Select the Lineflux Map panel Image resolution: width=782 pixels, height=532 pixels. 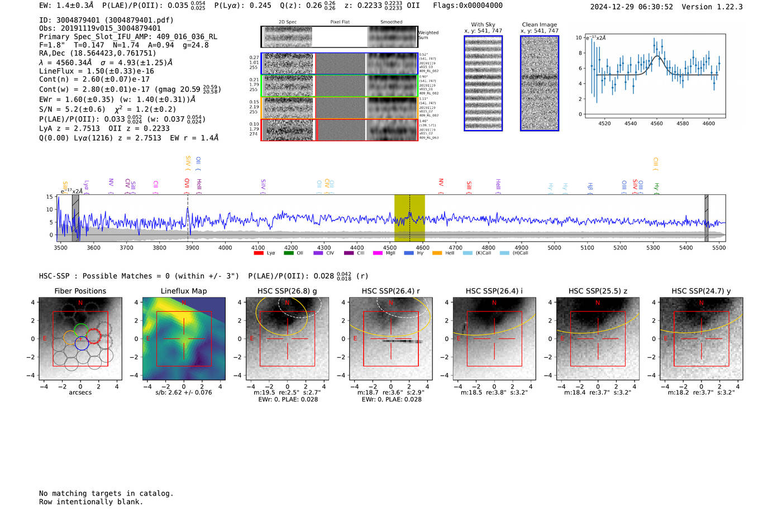184,339
